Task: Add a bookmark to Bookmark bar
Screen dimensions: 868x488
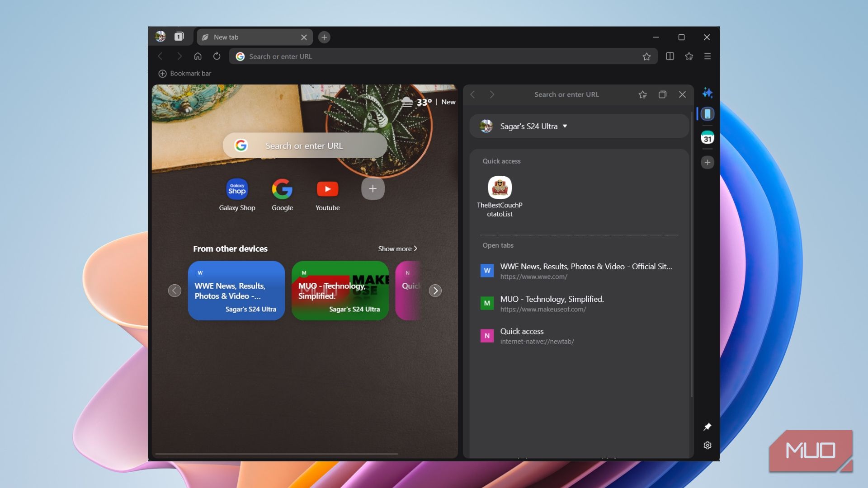Action: click(x=185, y=73)
